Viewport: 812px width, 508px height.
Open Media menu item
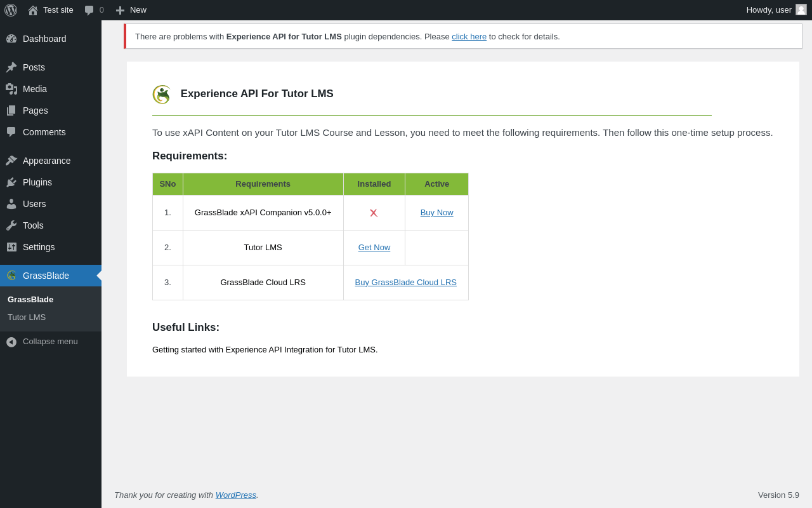click(x=51, y=89)
